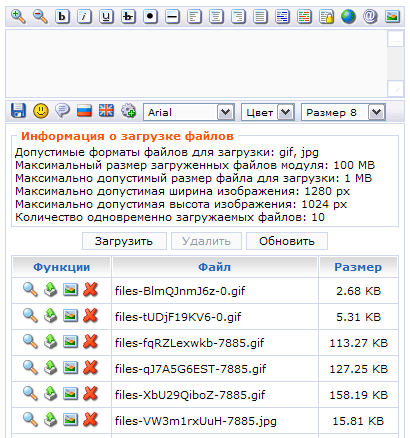
Task: Click inside the text editor area
Action: coord(196,63)
